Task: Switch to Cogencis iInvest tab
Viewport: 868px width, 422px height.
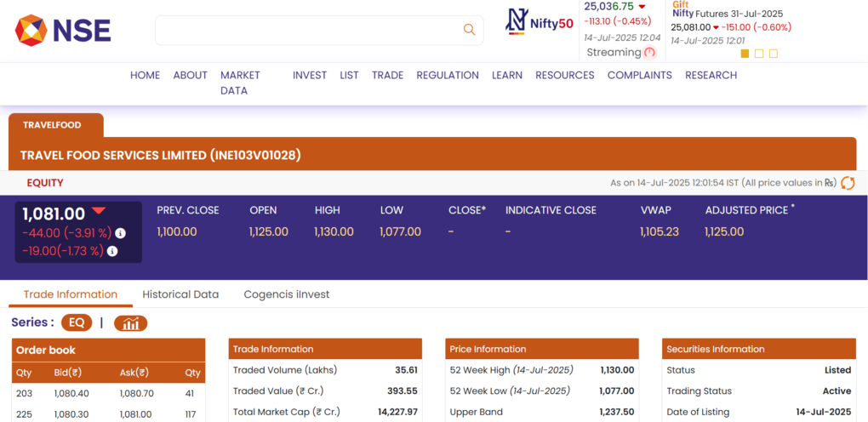Action: [286, 294]
